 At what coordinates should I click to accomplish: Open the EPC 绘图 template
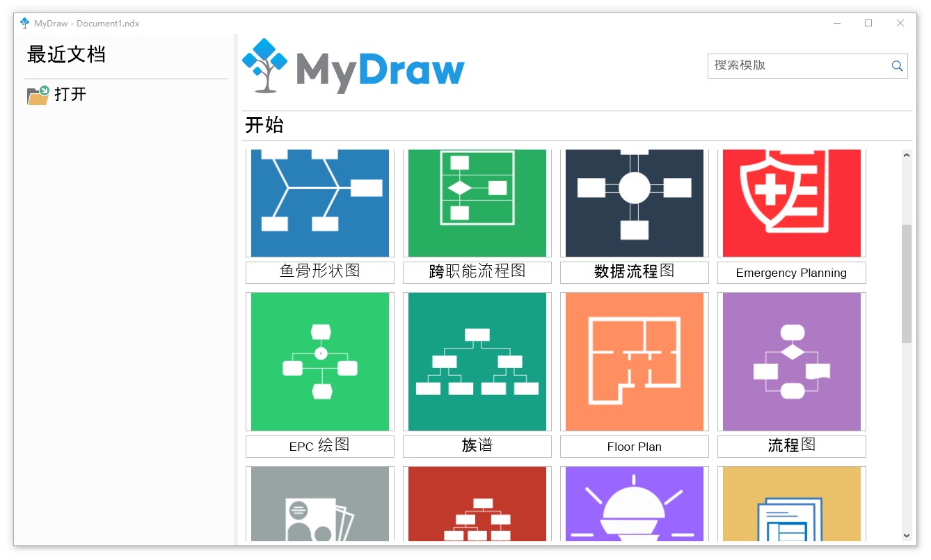click(x=319, y=361)
